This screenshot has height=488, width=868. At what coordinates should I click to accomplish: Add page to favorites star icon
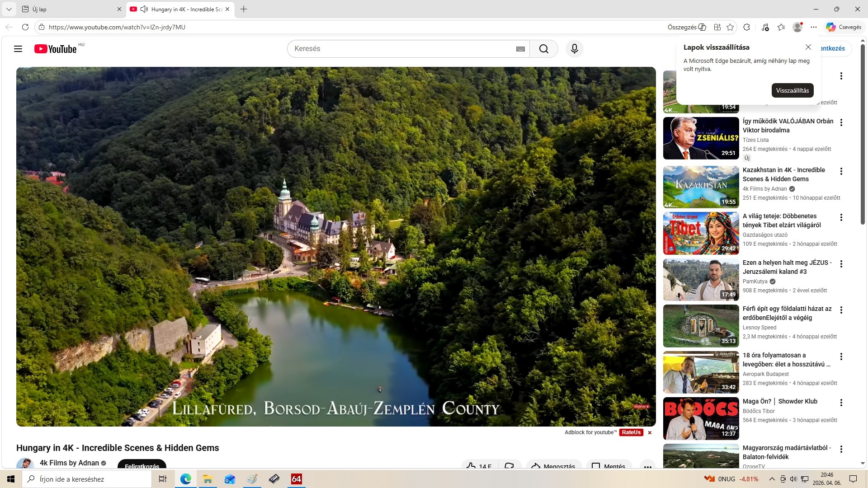730,27
